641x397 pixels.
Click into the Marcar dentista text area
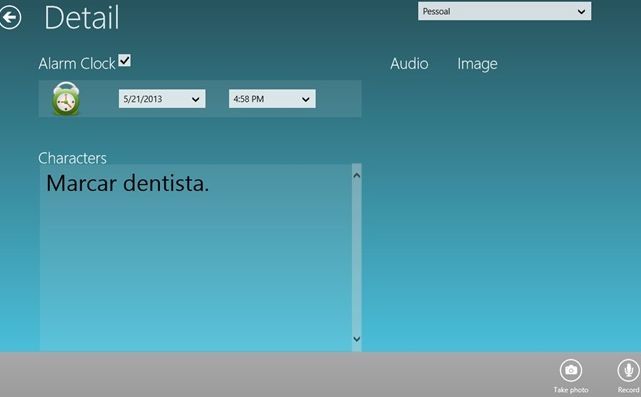click(x=196, y=258)
